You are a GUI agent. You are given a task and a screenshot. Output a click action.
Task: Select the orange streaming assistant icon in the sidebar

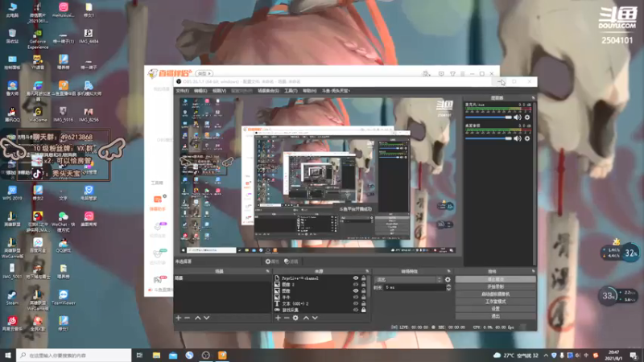[x=158, y=200]
